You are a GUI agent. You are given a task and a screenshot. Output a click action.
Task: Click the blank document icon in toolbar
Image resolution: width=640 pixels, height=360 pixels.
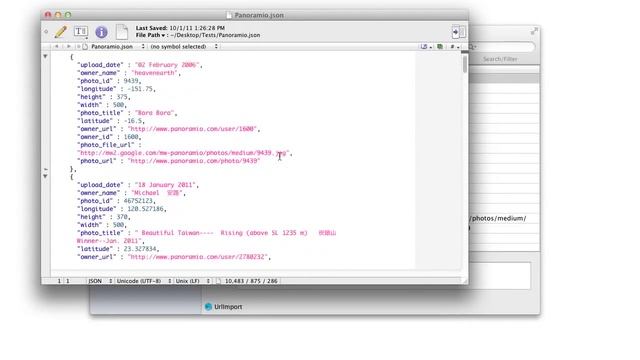tap(122, 32)
